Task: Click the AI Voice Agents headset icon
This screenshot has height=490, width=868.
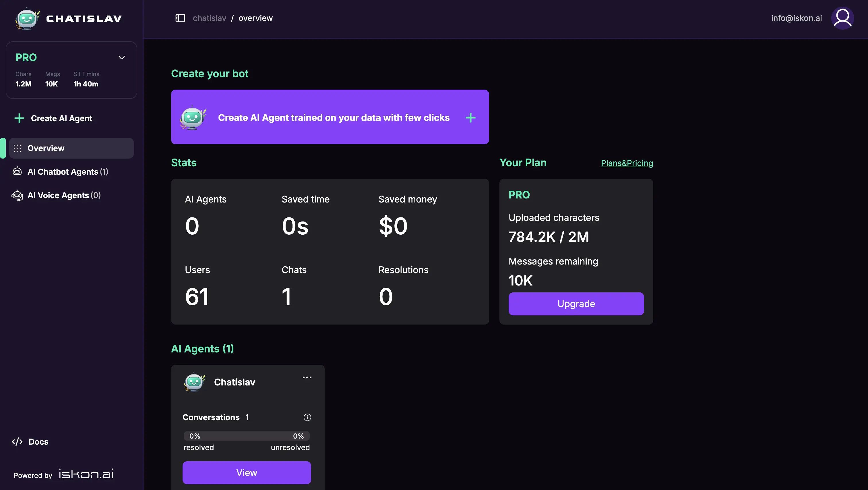Action: pos(17,195)
